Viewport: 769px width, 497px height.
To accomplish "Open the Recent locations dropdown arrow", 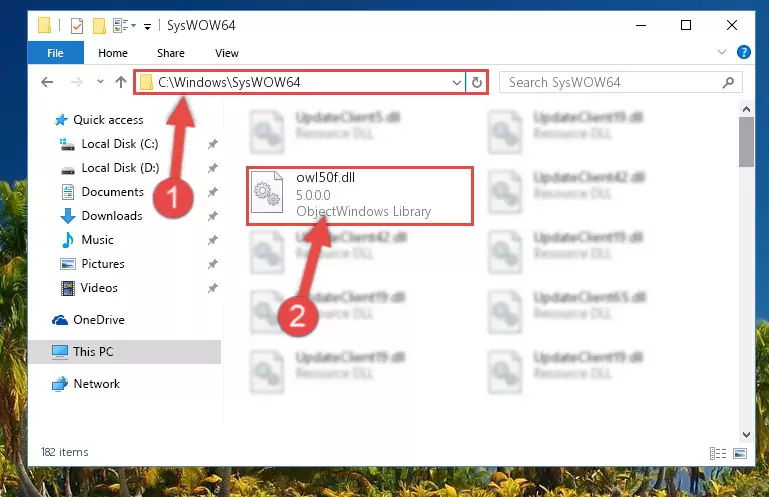I will click(x=100, y=82).
